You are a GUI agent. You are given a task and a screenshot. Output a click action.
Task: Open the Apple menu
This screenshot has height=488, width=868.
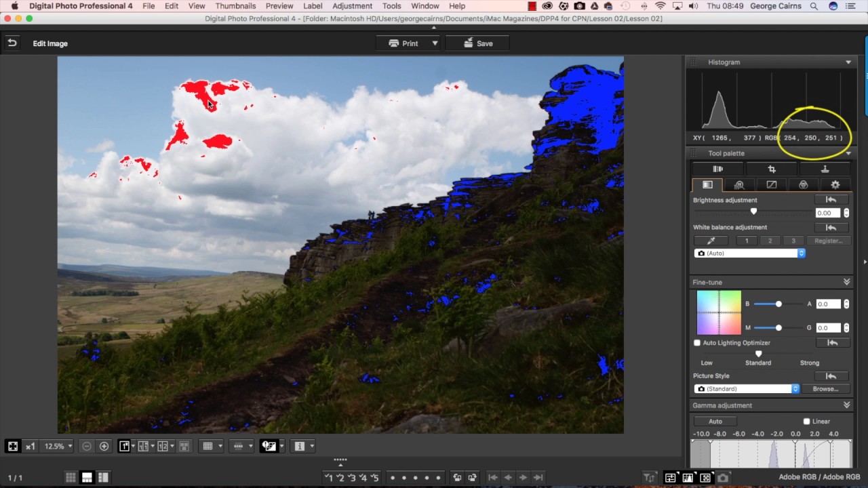pyautogui.click(x=14, y=6)
